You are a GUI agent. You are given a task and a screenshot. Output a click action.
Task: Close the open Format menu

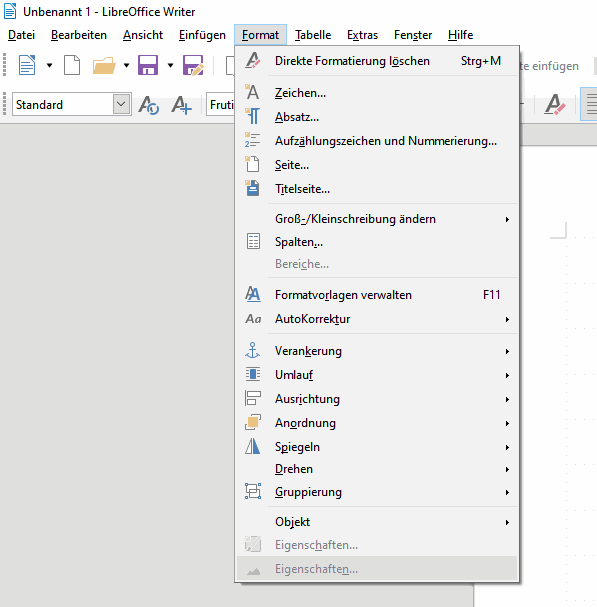click(x=260, y=35)
